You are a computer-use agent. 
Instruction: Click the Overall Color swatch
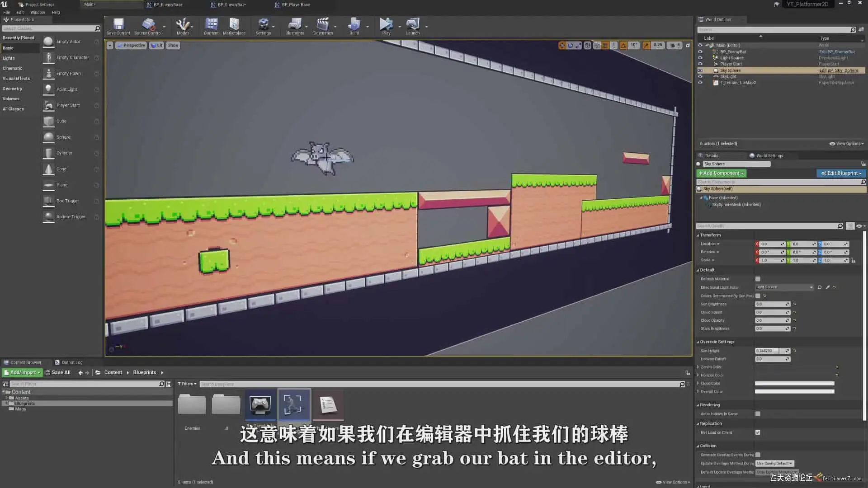[x=794, y=391]
